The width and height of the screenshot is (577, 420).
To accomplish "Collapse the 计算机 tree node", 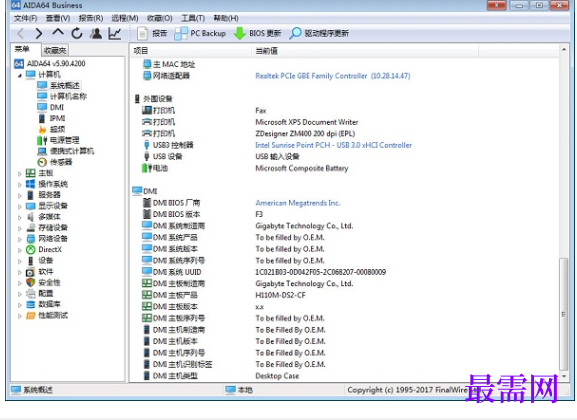I will click(20, 75).
